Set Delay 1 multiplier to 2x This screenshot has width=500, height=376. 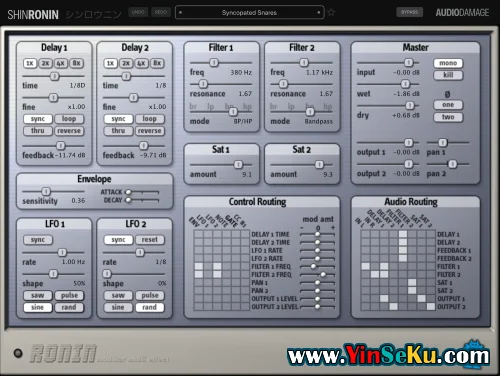45,63
